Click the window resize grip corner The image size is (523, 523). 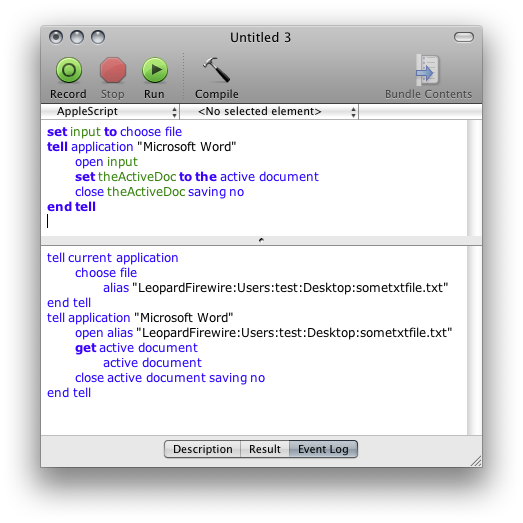tap(476, 461)
